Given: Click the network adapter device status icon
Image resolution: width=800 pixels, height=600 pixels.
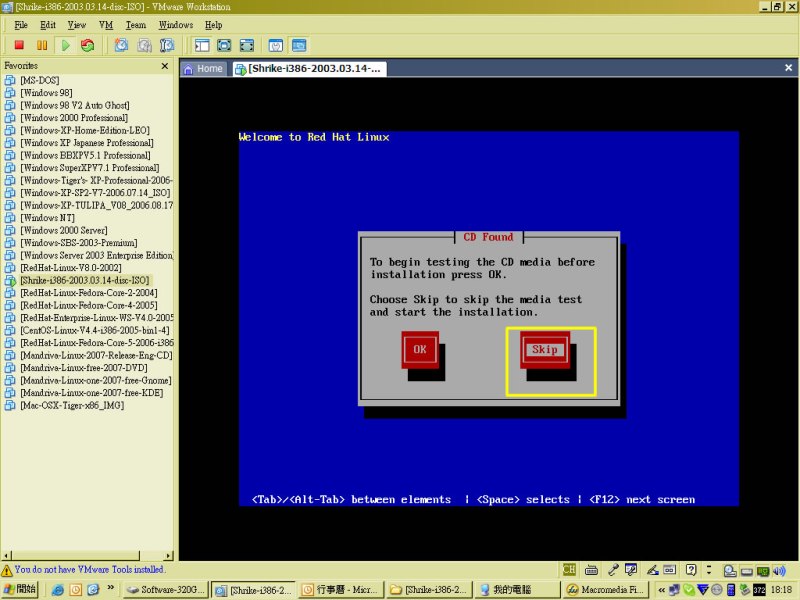Looking at the screenshot, I should pyautogui.click(x=763, y=571).
